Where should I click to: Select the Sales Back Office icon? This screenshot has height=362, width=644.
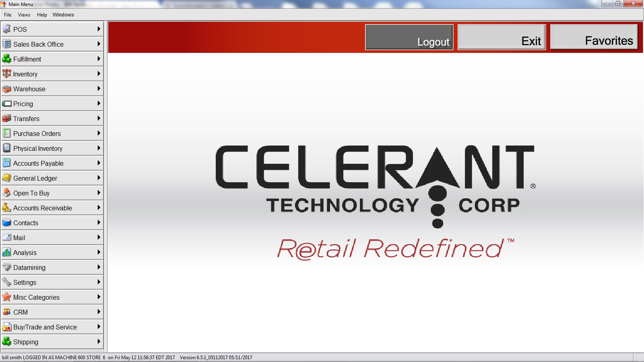point(6,44)
